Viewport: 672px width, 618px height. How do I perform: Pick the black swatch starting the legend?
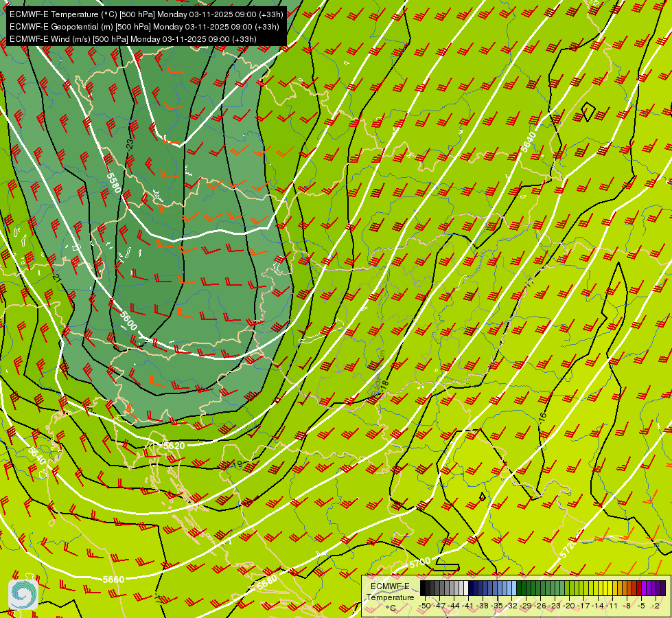pos(423,588)
